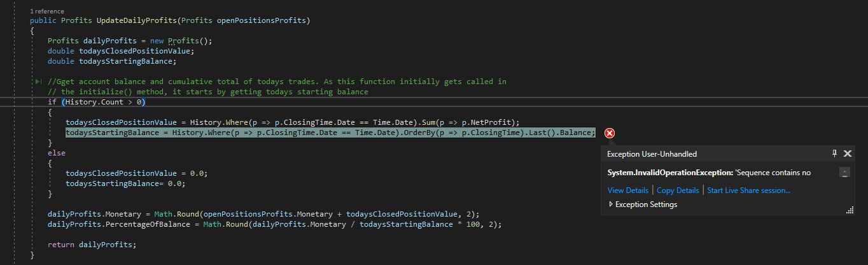Open the '1 reference' CodeLens link
Screen dimensions: 868x265
click(47, 12)
